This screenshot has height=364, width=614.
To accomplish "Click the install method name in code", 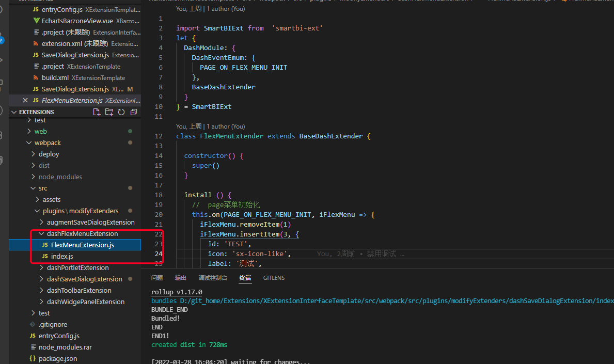I will (198, 195).
